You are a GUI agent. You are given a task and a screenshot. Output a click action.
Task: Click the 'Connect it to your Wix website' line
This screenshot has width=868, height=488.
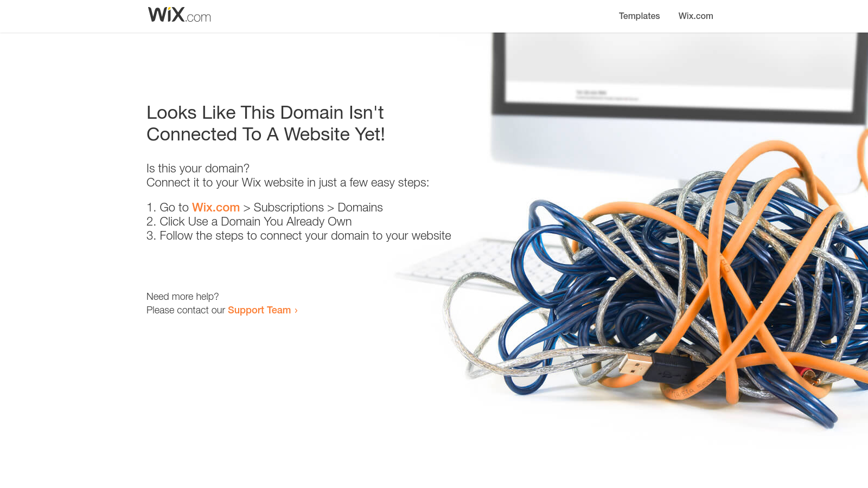pos(288,182)
